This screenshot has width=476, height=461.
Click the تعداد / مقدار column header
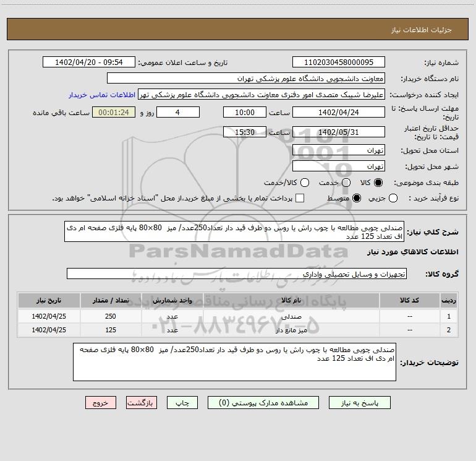111,301
